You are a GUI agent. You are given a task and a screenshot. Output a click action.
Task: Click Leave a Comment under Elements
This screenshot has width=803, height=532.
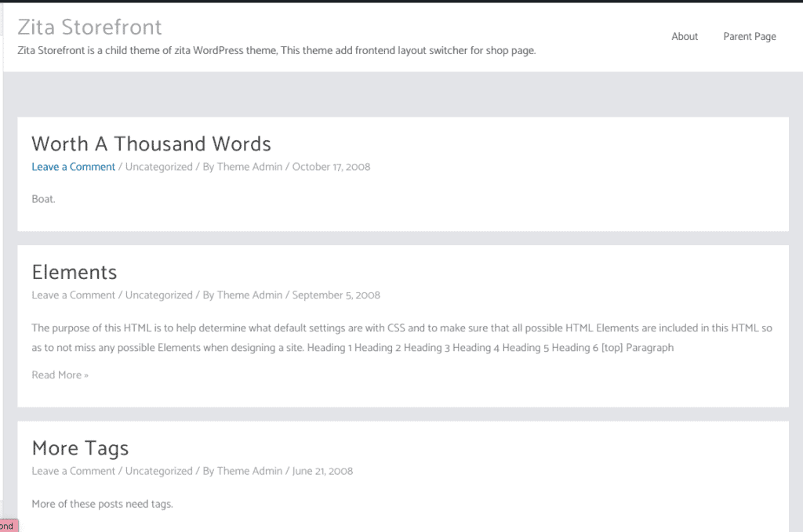73,295
